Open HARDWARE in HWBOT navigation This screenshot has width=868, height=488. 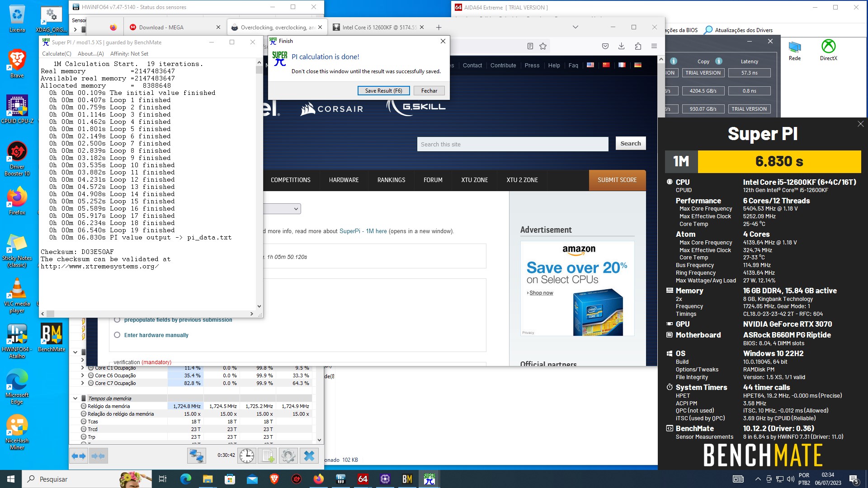[344, 180]
